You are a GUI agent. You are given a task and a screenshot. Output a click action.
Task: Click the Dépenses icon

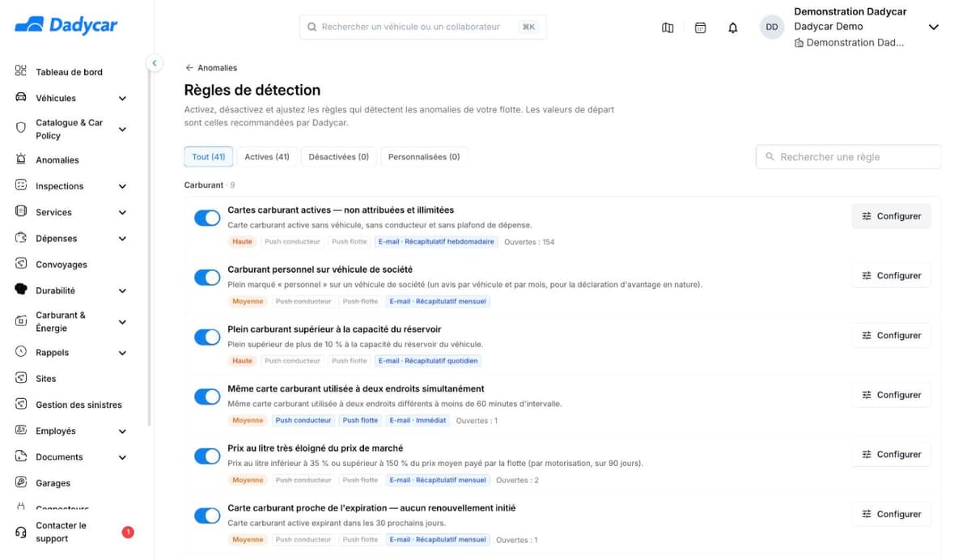tap(21, 238)
